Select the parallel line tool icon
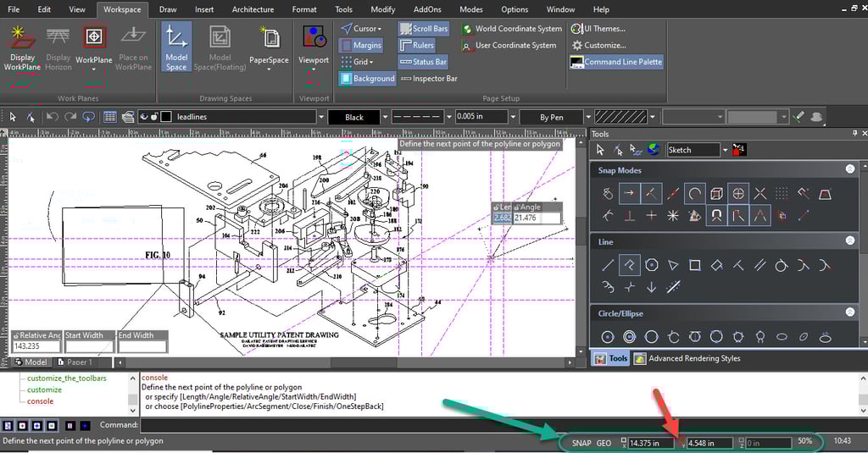 [x=760, y=265]
